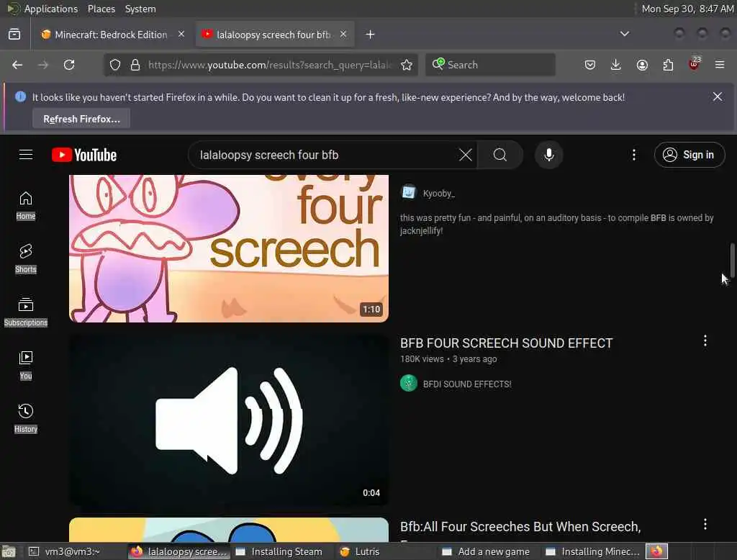Open You section in YouTube sidebar
The image size is (737, 560).
(x=26, y=366)
